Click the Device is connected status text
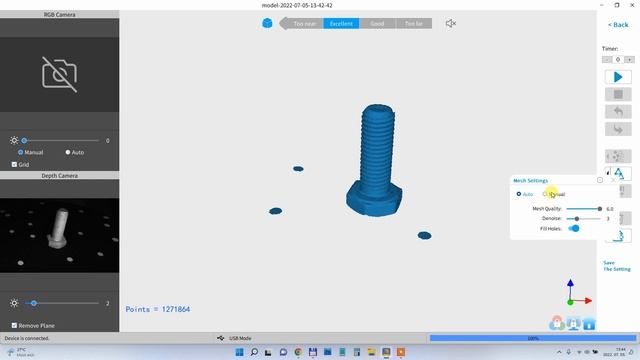This screenshot has width=640, height=360. tap(27, 338)
